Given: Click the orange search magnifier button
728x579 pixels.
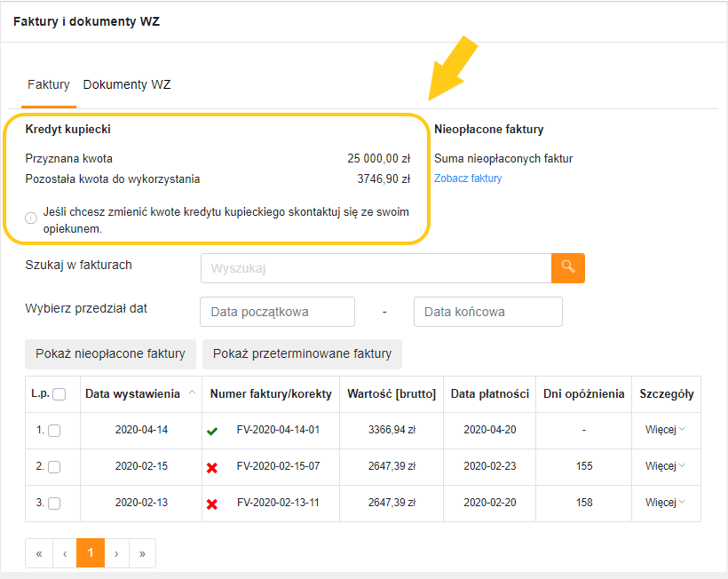Looking at the screenshot, I should (x=568, y=268).
